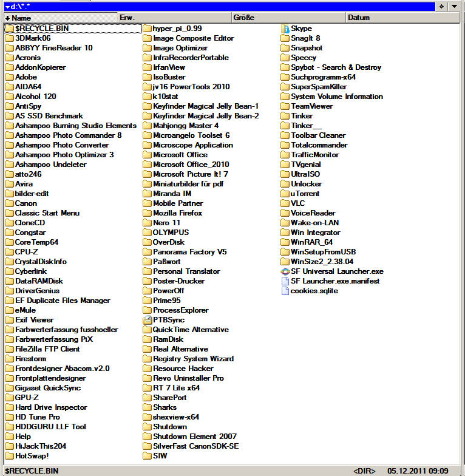This screenshot has width=465, height=476.
Task: Open the directory history dropdown arrow
Action: coord(454,6)
